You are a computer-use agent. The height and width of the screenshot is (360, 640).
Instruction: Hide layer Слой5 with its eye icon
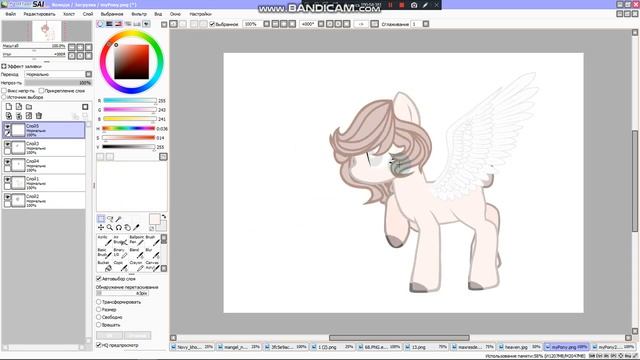(x=7, y=127)
